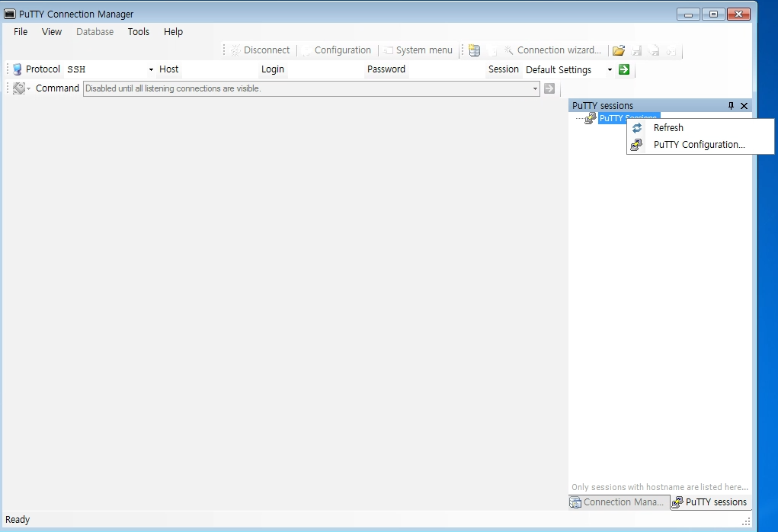Close the PuTTY sessions panel

[744, 106]
